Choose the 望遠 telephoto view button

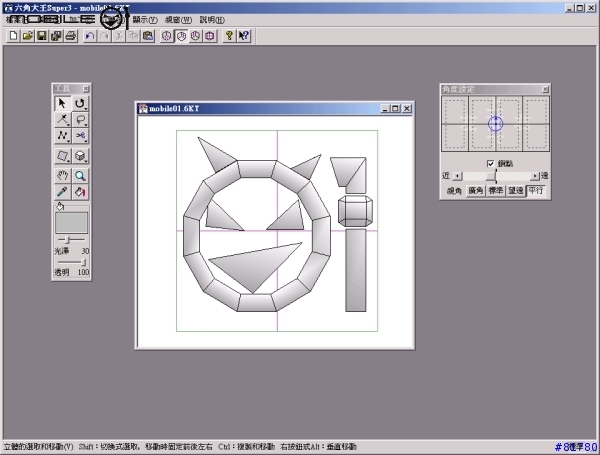(515, 191)
